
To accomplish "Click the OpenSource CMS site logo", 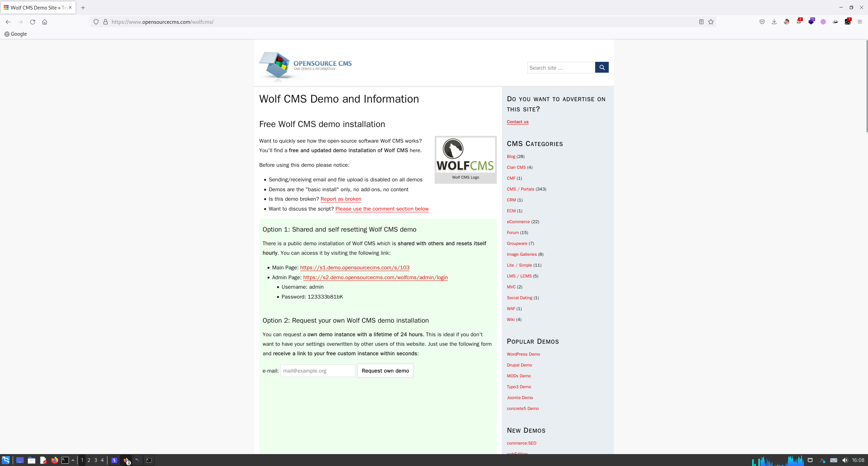I will click(x=305, y=67).
